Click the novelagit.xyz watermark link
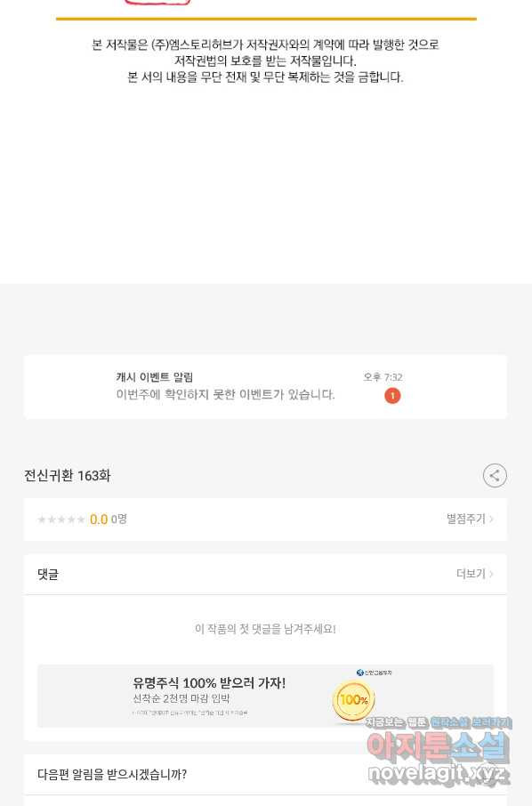The height and width of the screenshot is (806, 532). (x=438, y=773)
